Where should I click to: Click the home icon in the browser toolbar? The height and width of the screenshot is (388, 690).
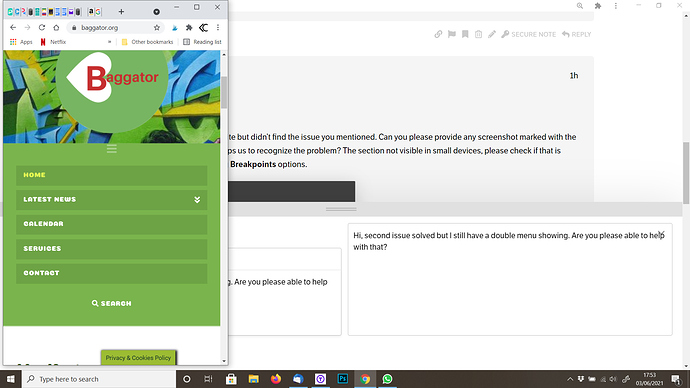coord(56,27)
